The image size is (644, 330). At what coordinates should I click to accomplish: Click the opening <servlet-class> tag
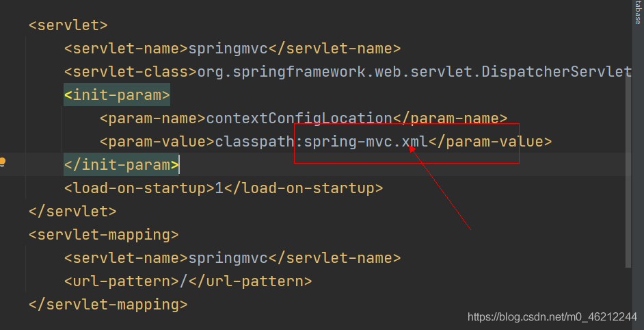coord(130,72)
